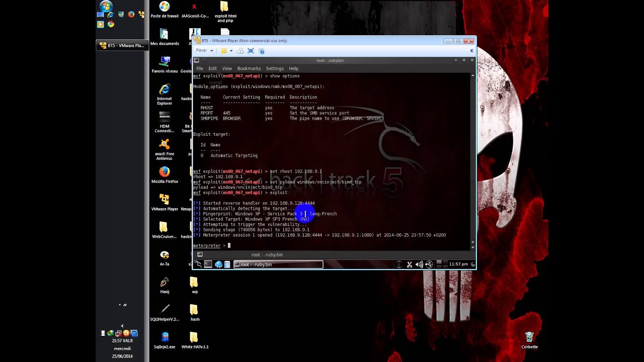
Task: Click the root : .ruby.bin taskbar button
Action: pos(278,264)
